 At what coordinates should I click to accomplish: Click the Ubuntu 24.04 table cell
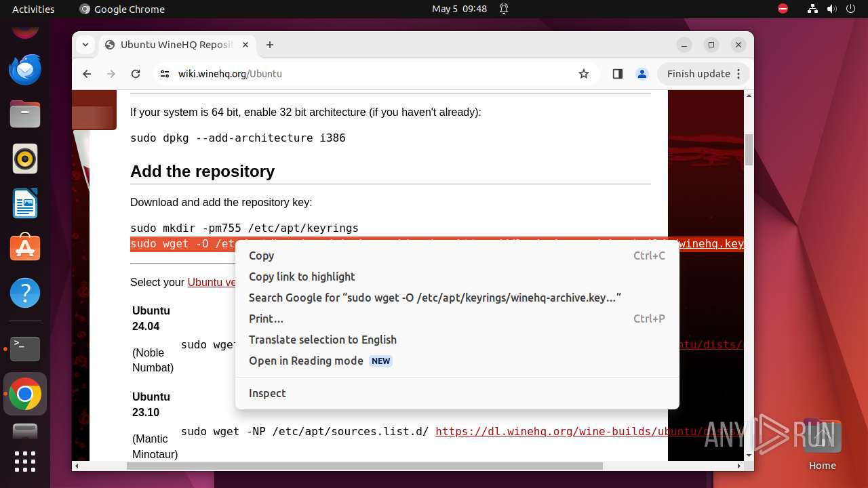click(154, 339)
